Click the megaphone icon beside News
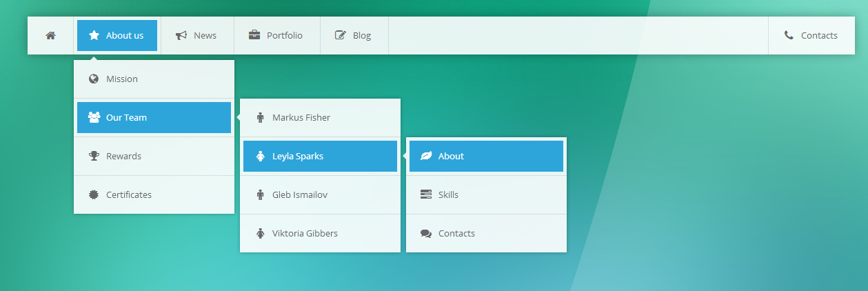This screenshot has height=291, width=868. pos(181,36)
